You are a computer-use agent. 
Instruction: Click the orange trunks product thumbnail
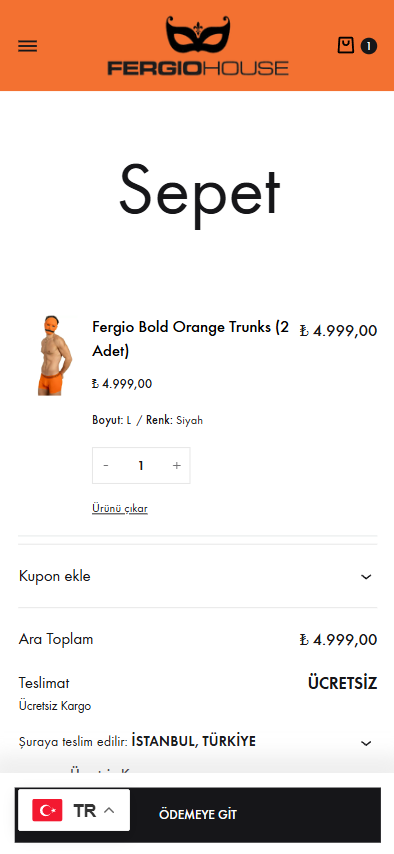[55, 355]
